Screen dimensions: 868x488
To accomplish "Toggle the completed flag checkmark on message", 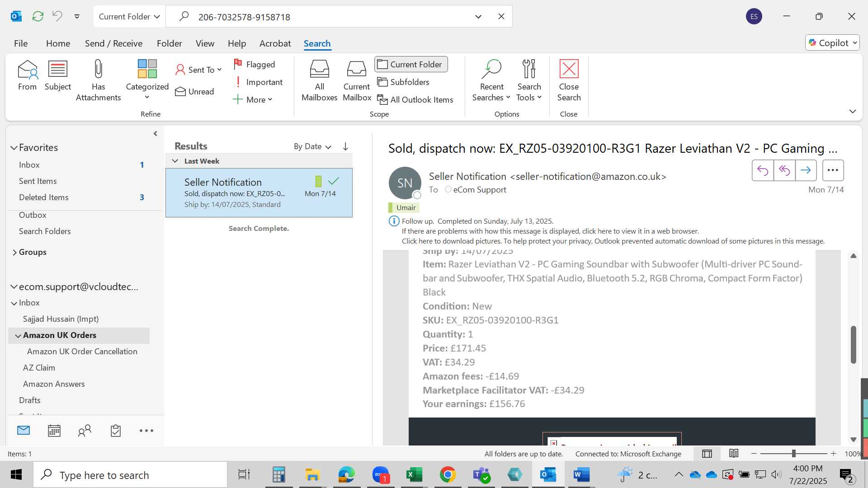I will coord(334,181).
